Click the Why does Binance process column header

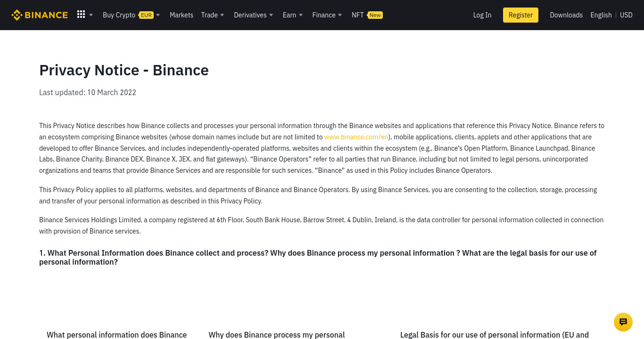point(277,335)
